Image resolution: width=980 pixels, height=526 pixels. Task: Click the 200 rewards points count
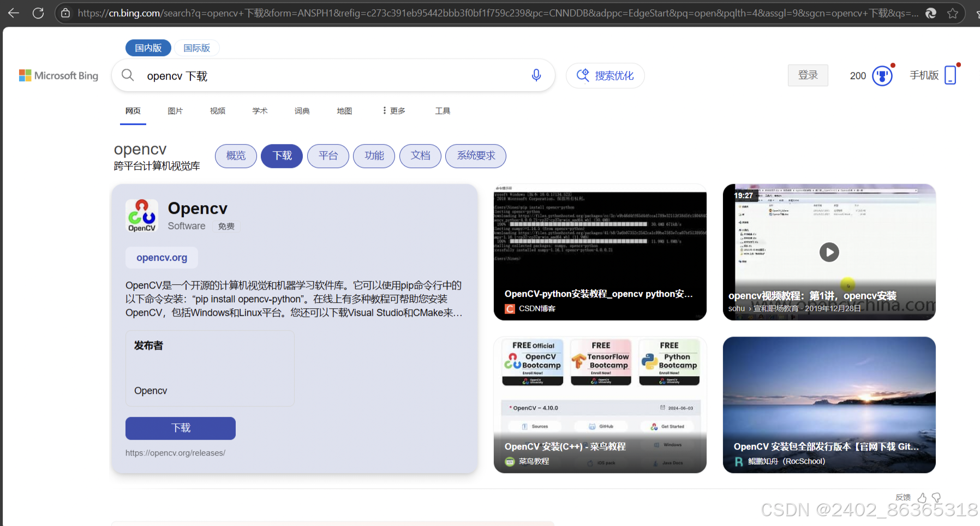[x=858, y=76]
